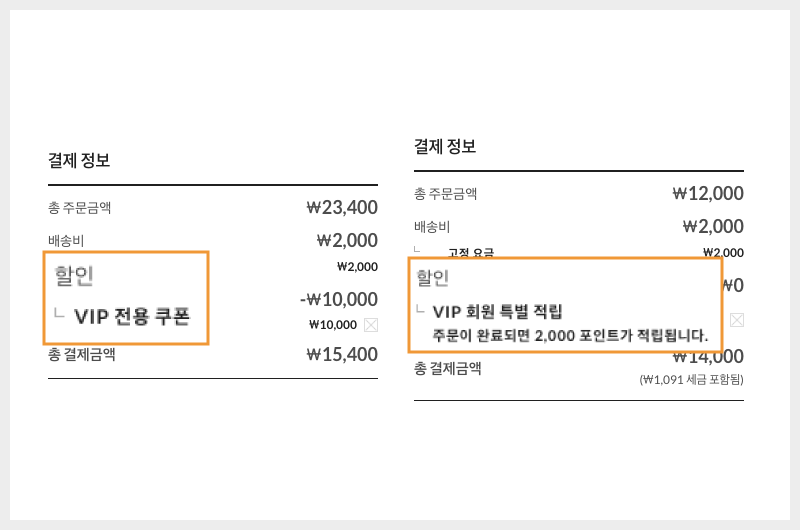
Task: Click the -₩10,000 discount amount
Action: point(339,299)
